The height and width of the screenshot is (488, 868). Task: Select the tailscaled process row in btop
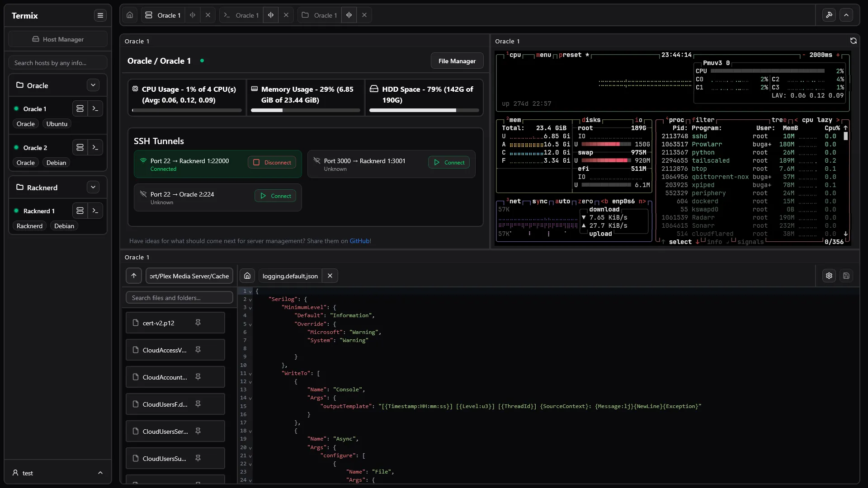[749, 160]
